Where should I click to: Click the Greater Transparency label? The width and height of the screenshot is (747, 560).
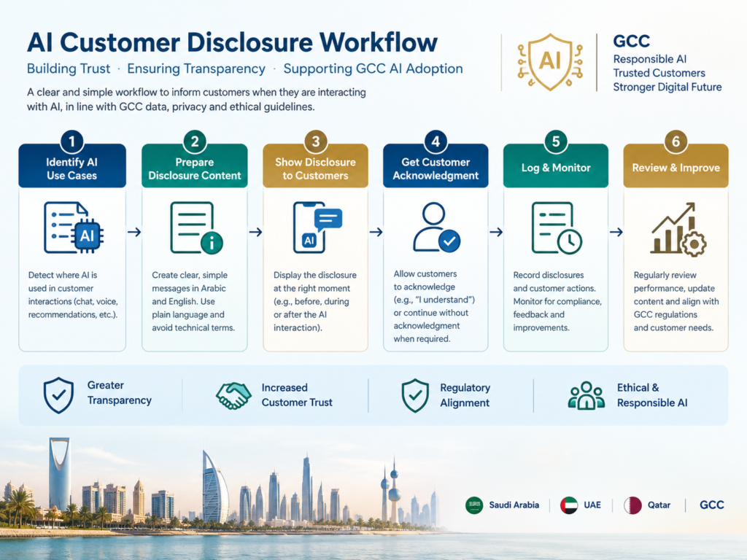pos(119,393)
